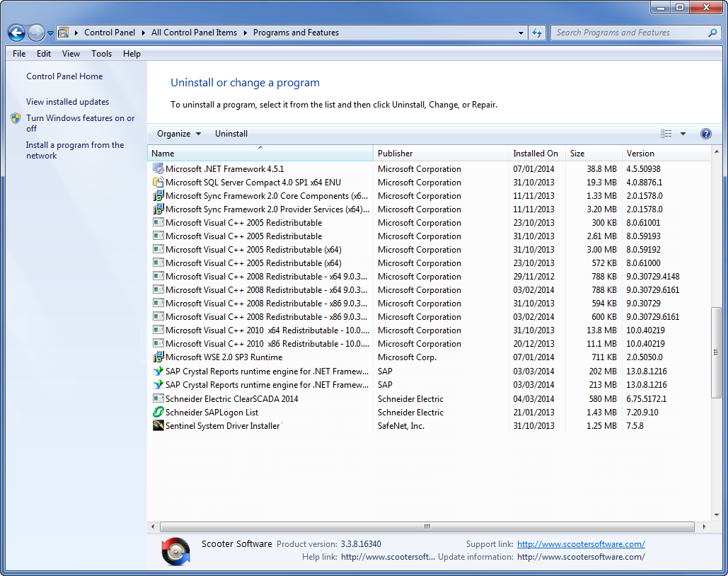Screen dimensions: 728x576
Task: Click the Forward navigation arrow button
Action: (x=36, y=33)
